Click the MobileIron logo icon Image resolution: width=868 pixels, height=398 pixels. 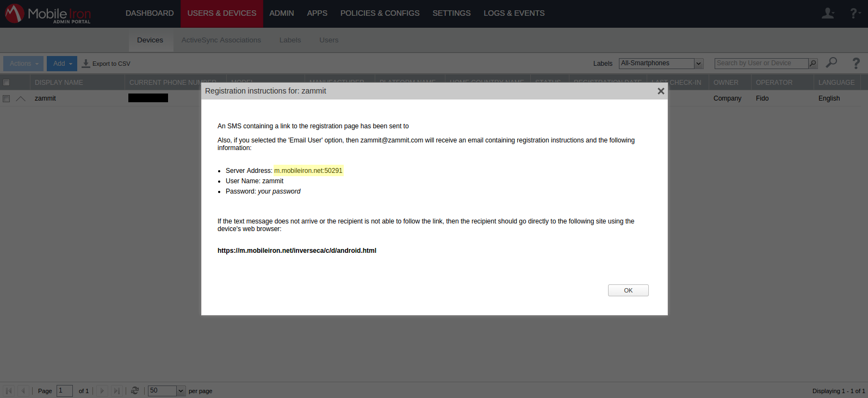[15, 13]
